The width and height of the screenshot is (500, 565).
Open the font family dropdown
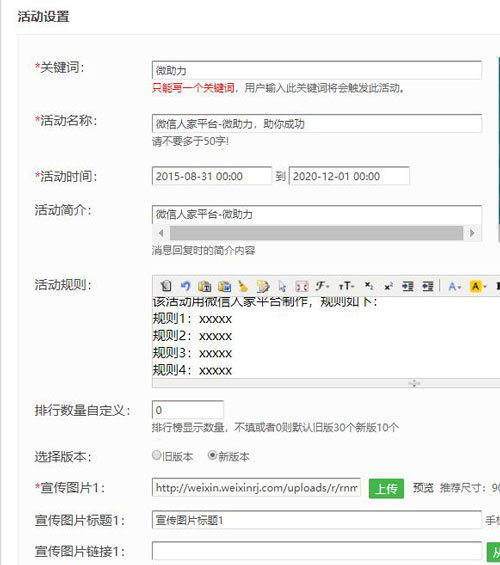(322, 286)
